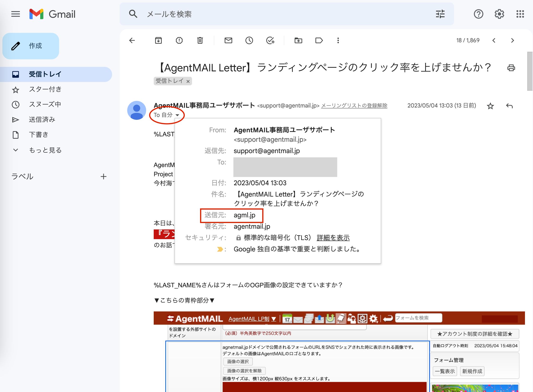Archive this email
Viewport: 533px width, 392px height.
coord(158,40)
